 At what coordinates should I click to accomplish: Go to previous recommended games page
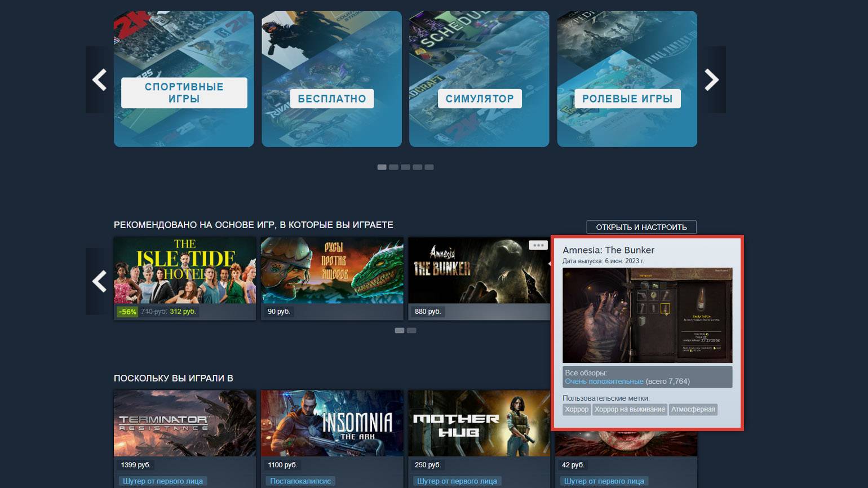(x=99, y=281)
